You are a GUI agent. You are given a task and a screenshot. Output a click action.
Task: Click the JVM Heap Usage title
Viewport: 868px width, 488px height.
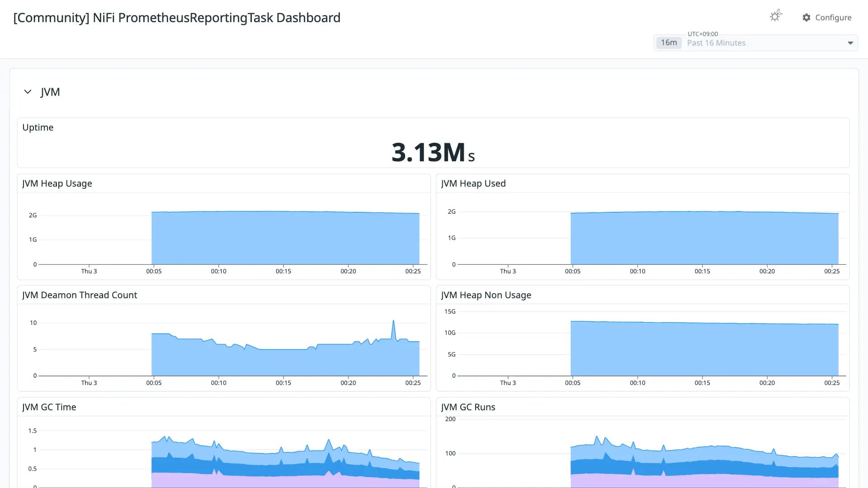pos(57,183)
